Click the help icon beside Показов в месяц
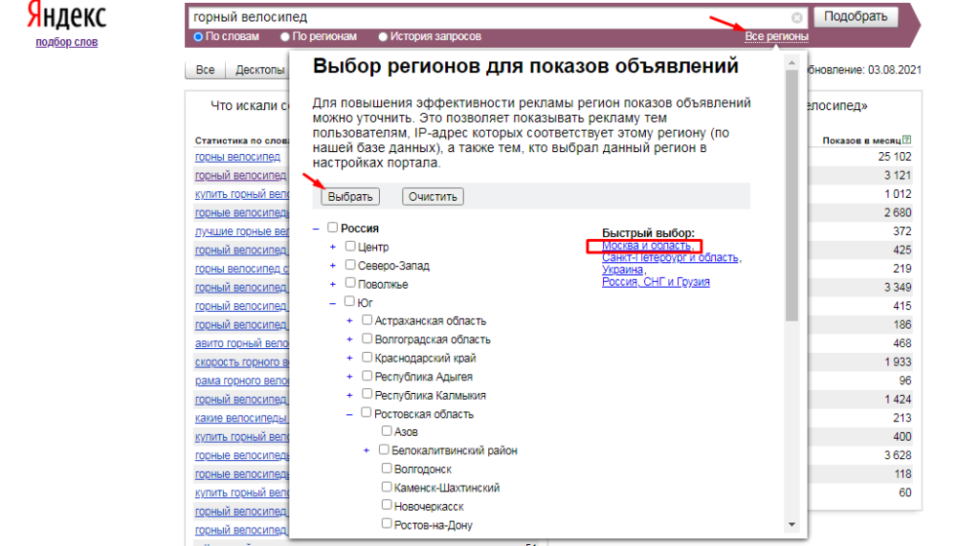Viewport: 980px width, 546px height. pyautogui.click(x=907, y=140)
